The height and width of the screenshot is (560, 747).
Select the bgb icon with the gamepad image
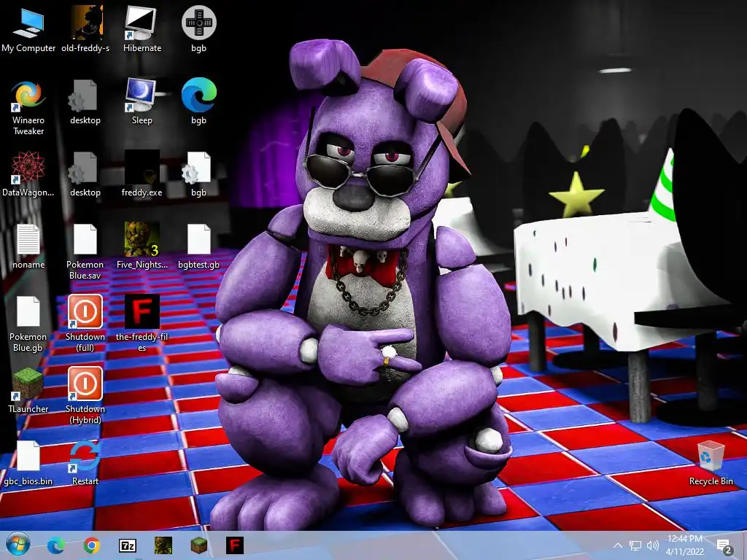(x=198, y=29)
